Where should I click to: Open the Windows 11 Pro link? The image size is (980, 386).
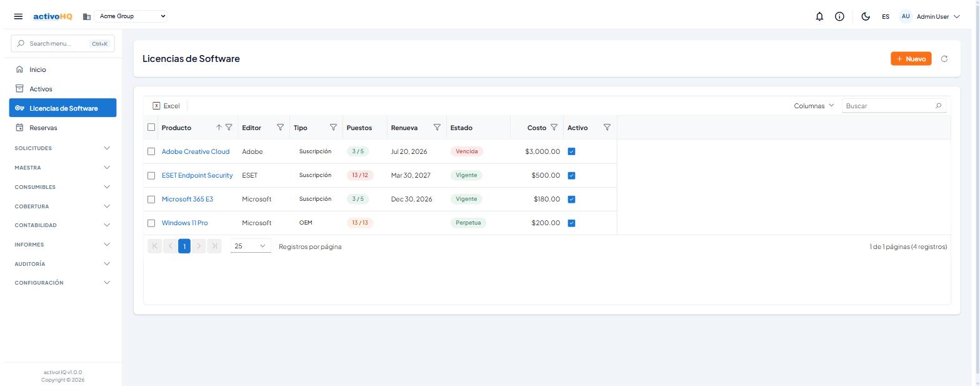(x=185, y=223)
